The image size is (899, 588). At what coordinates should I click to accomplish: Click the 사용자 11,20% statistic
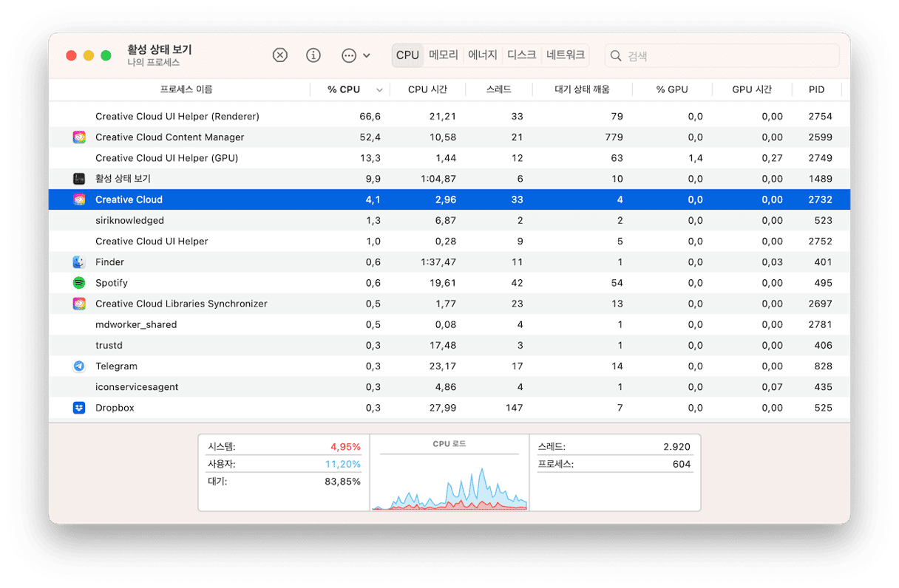click(284, 464)
